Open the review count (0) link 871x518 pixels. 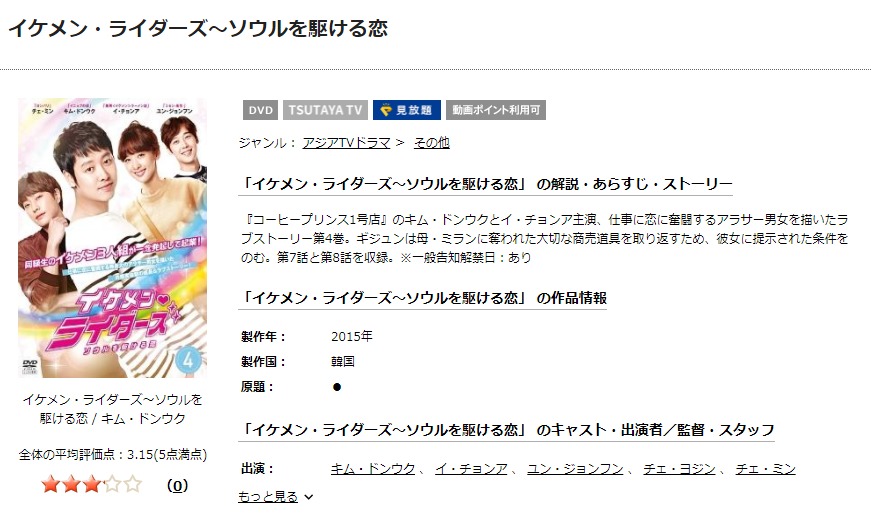177,486
